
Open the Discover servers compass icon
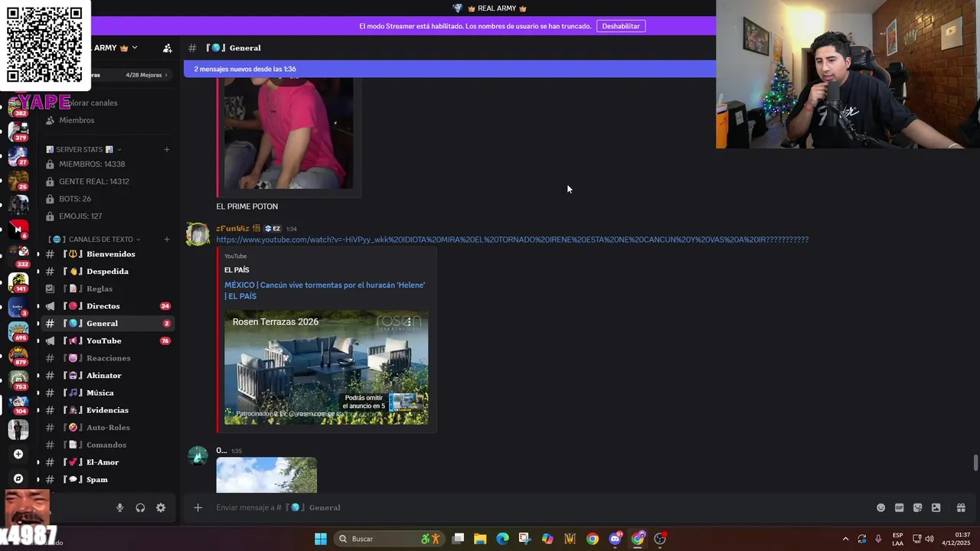click(18, 478)
